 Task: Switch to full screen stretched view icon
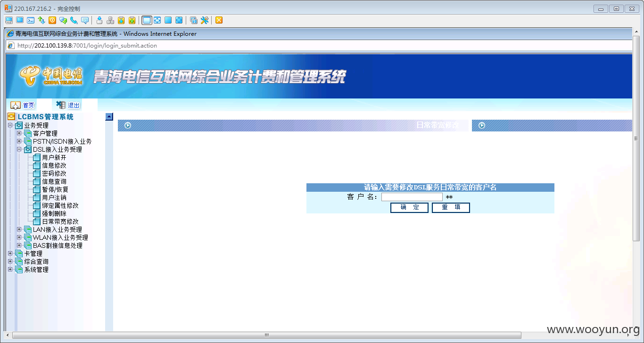click(179, 20)
